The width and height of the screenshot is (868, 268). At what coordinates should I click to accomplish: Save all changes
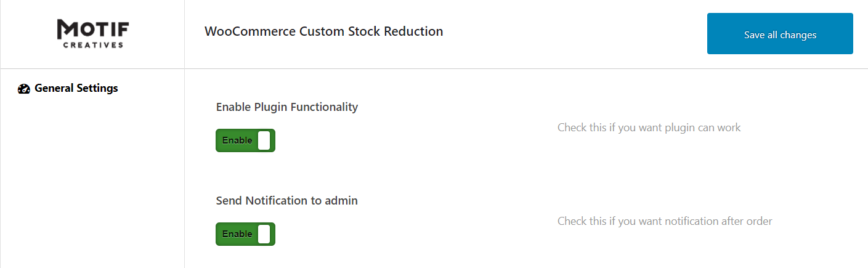click(x=780, y=34)
